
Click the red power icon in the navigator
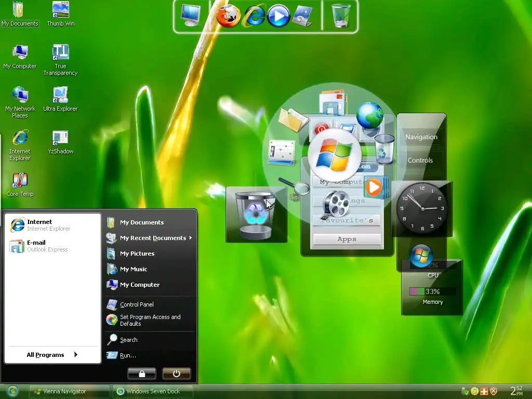click(x=321, y=129)
